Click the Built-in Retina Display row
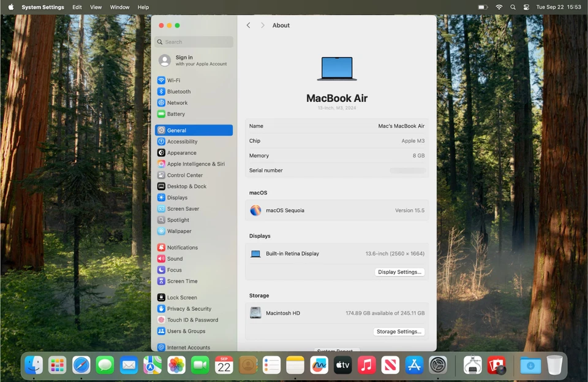The height and width of the screenshot is (382, 588). [337, 254]
